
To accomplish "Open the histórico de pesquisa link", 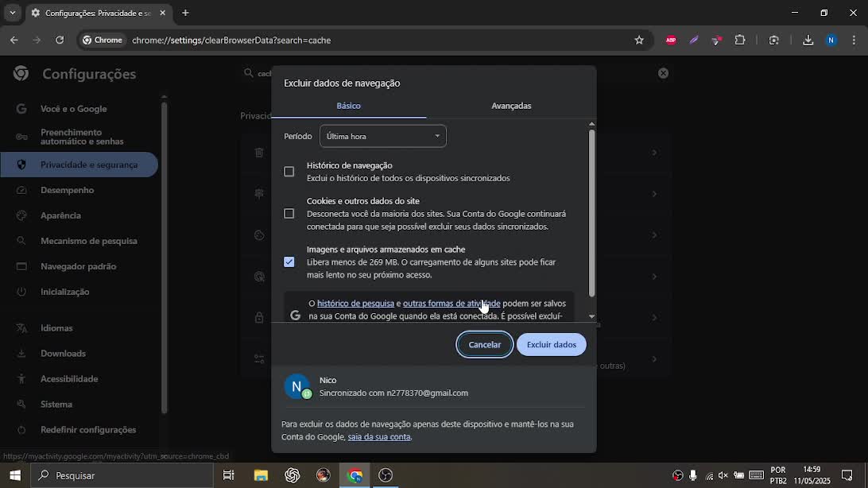I will 355,303.
